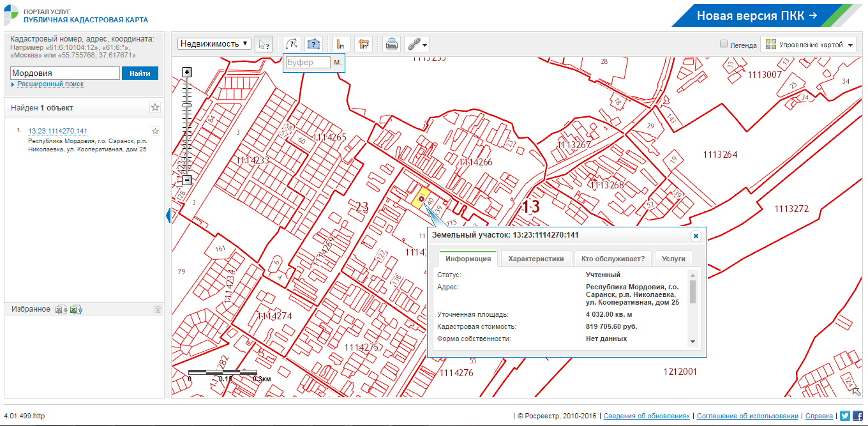Screen dimensions: 868x426
Task: Open the Facebook share icon
Action: click(858, 416)
